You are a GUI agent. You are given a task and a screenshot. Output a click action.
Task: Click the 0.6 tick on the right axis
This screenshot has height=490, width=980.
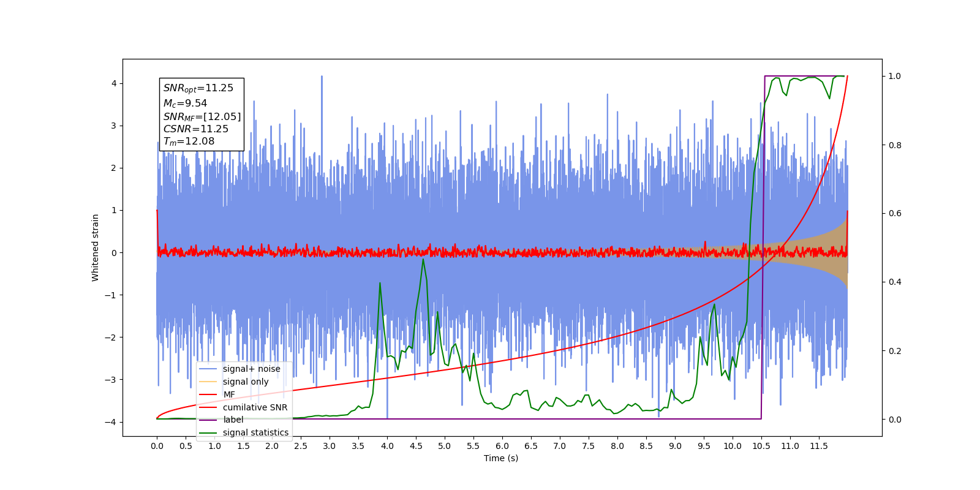point(895,214)
